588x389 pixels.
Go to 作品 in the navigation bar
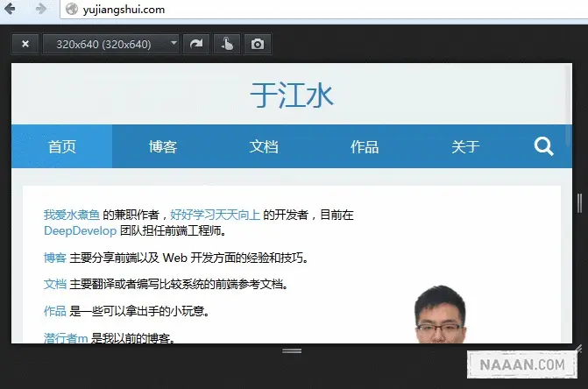click(x=365, y=146)
